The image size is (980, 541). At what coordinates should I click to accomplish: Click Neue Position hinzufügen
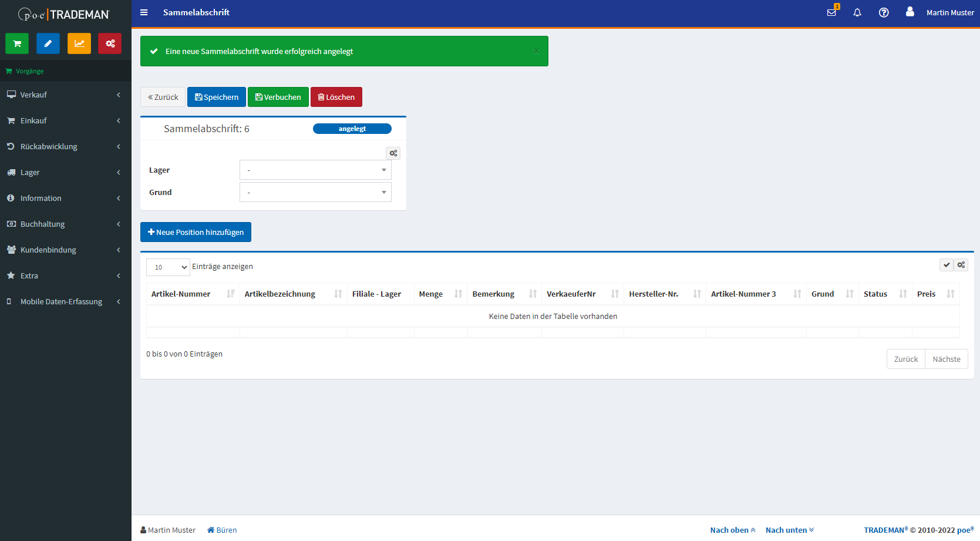click(x=196, y=232)
